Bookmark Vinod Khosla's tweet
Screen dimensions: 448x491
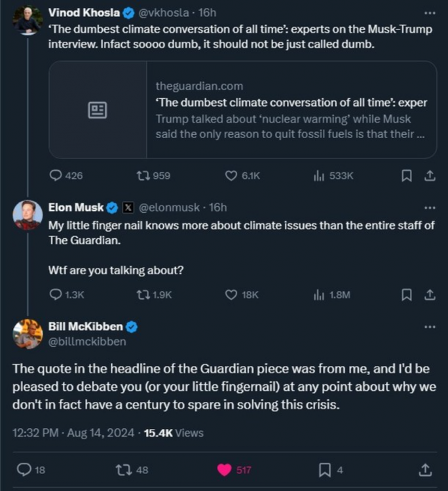click(x=406, y=175)
